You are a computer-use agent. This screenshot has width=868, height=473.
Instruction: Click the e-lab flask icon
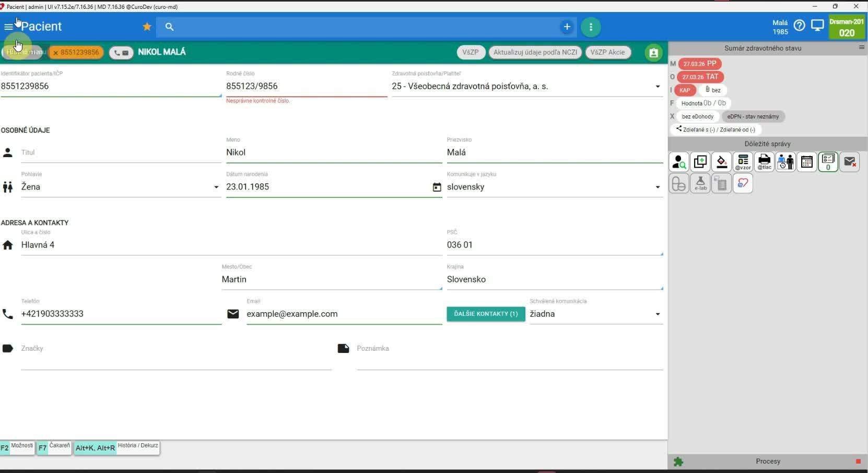pyautogui.click(x=700, y=184)
